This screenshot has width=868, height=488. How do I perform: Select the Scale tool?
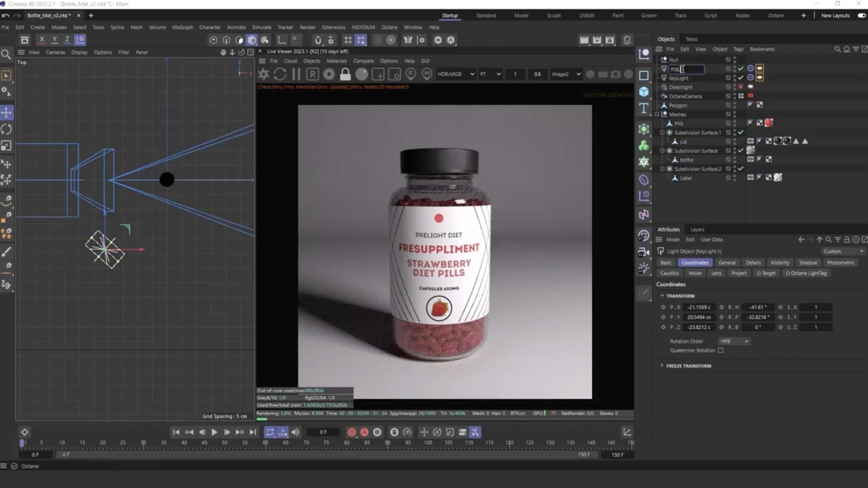7,146
